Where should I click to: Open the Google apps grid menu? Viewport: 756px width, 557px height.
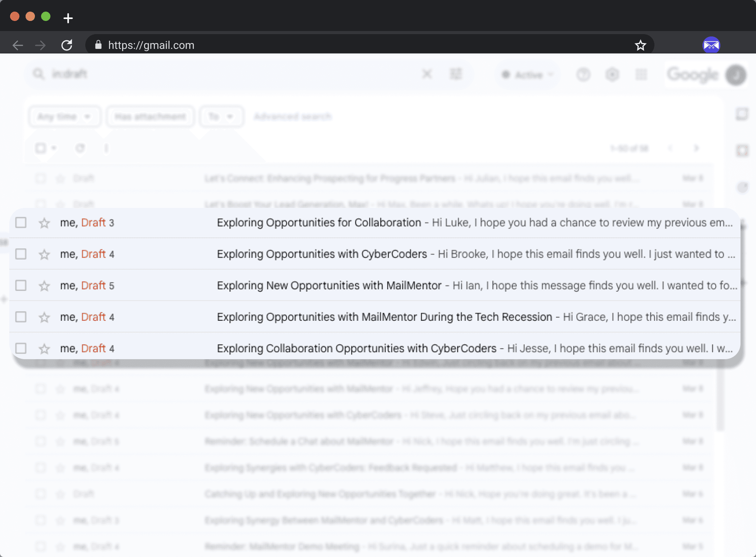pos(641,74)
